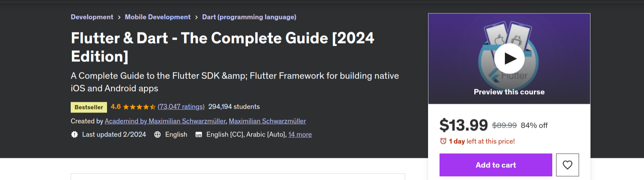
Task: Expand the 14 more subtitle languages link
Action: 300,134
